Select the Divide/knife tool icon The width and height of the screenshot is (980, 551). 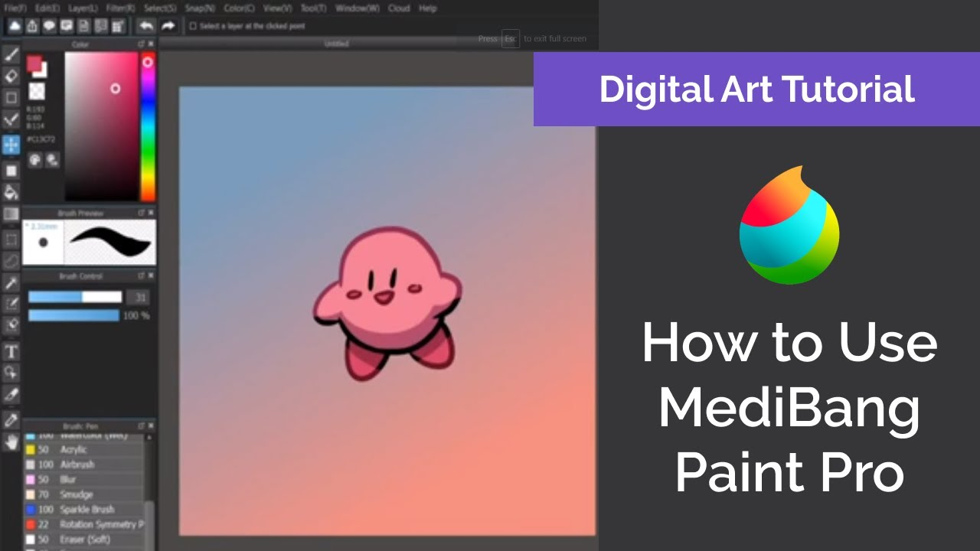point(11,395)
